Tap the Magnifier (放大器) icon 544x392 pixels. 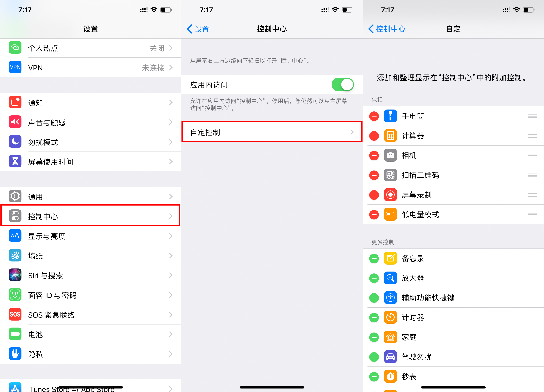390,278
